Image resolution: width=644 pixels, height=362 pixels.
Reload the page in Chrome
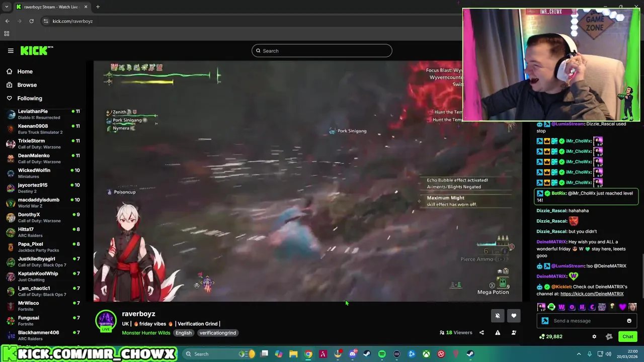31,21
